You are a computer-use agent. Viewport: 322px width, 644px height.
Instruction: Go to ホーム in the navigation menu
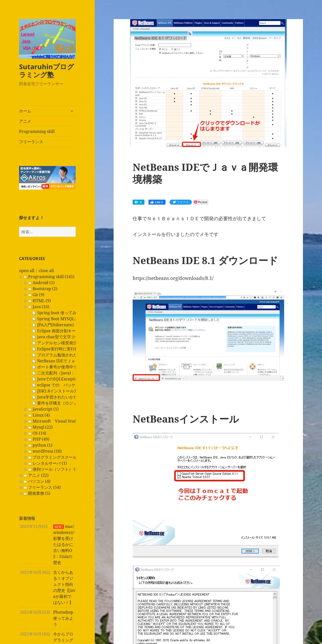click(25, 111)
